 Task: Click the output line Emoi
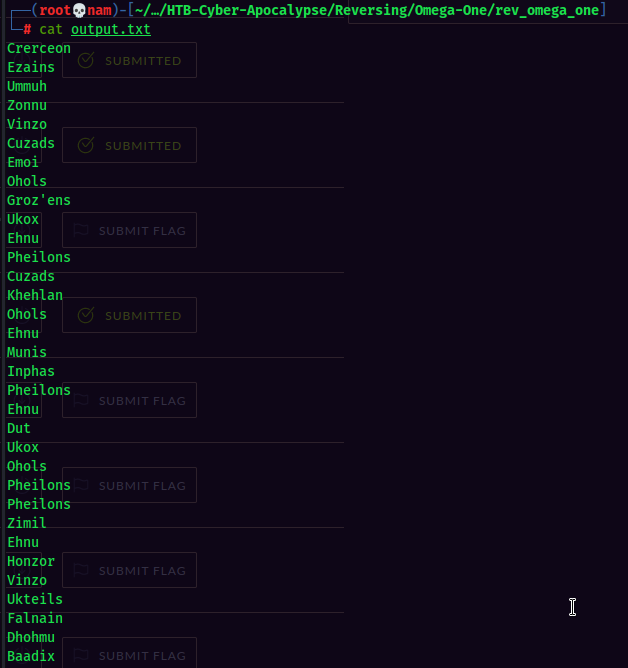click(23, 162)
